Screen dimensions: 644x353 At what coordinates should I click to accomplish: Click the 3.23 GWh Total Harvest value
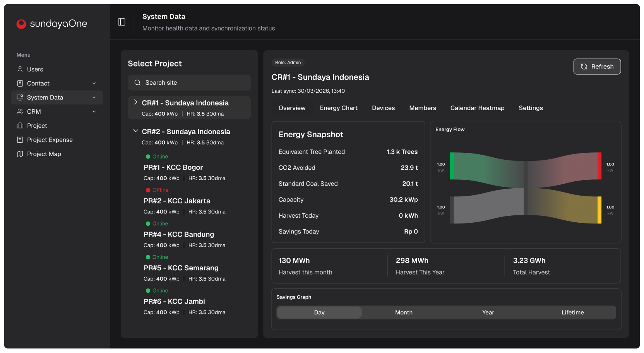point(529,261)
